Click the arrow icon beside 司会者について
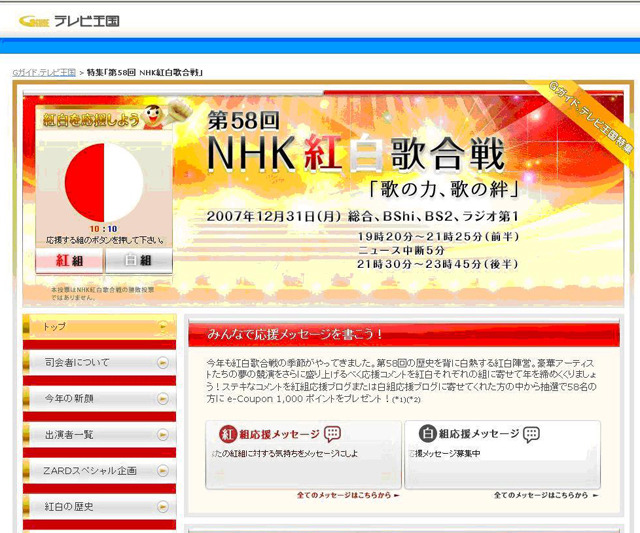The height and width of the screenshot is (533, 640). [x=163, y=362]
